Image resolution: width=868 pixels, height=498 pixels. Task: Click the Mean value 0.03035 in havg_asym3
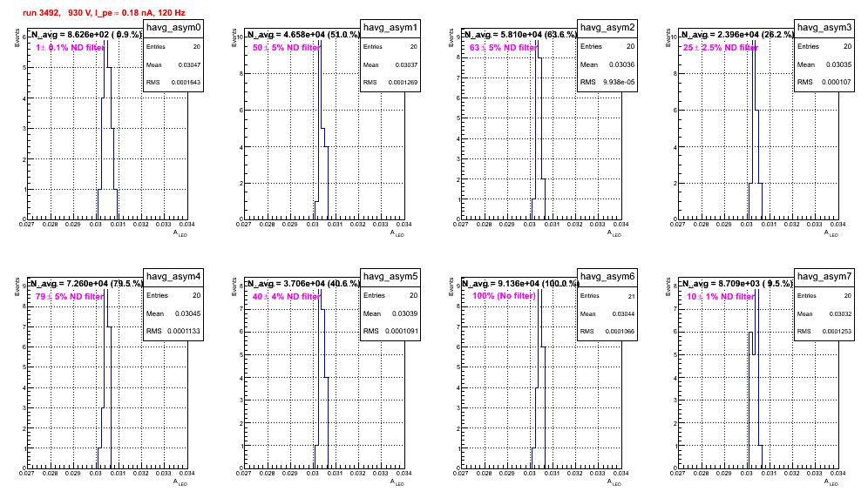(838, 64)
